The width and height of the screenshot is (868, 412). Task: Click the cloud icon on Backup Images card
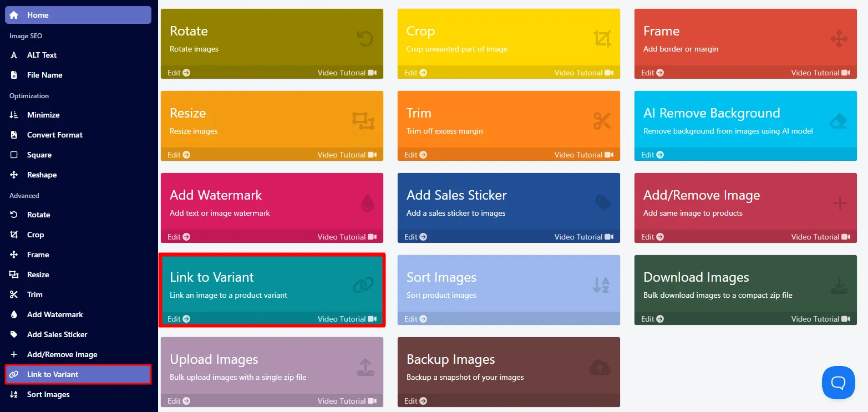point(600,367)
